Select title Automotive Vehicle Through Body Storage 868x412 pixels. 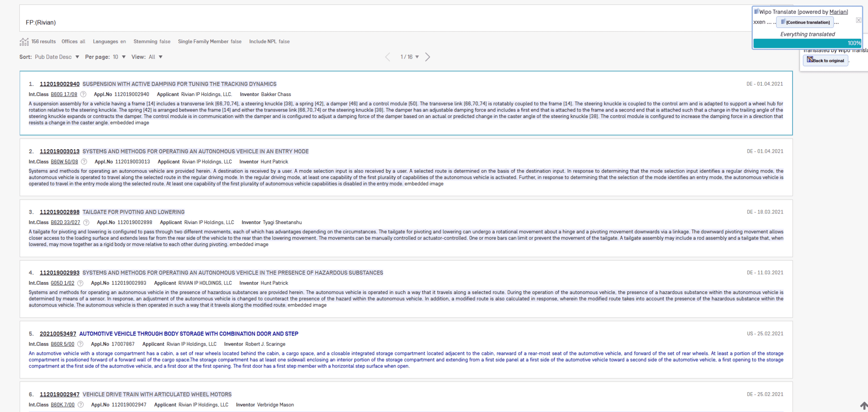click(189, 334)
